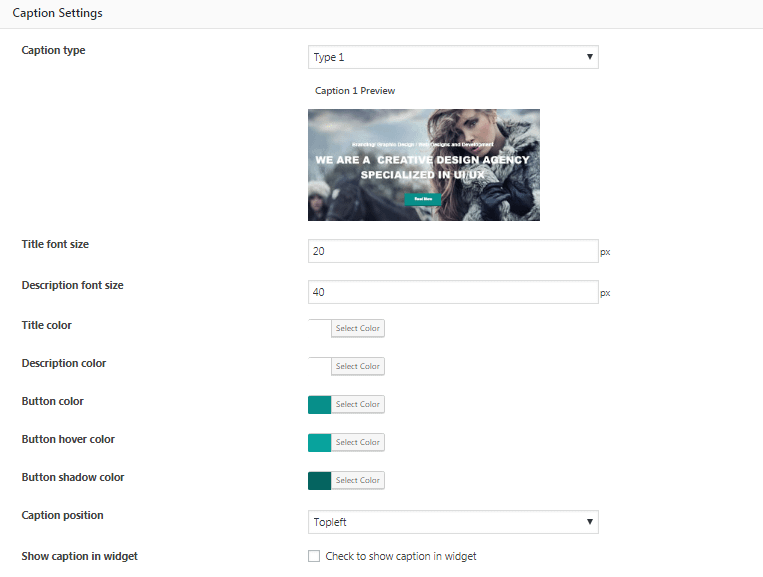Click the 'Button hover color' label

pyautogui.click(x=68, y=439)
